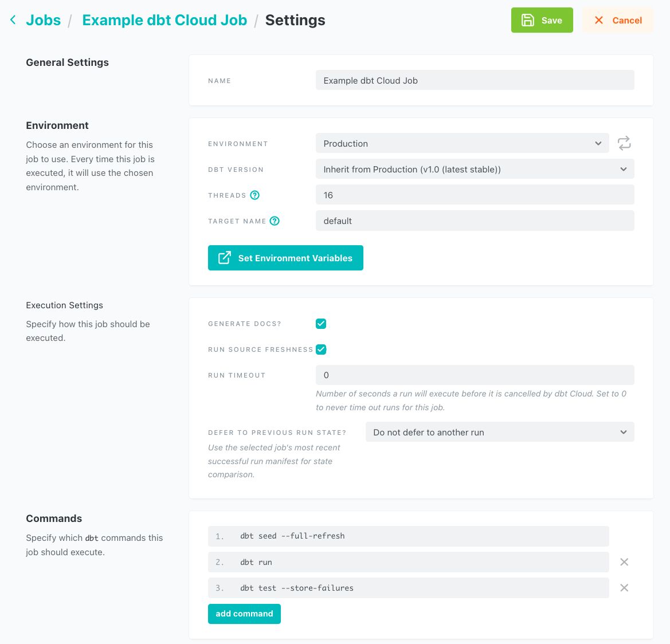Expand the Environment dropdown showing Production
Viewport: 670px width, 644px height.
click(461, 143)
